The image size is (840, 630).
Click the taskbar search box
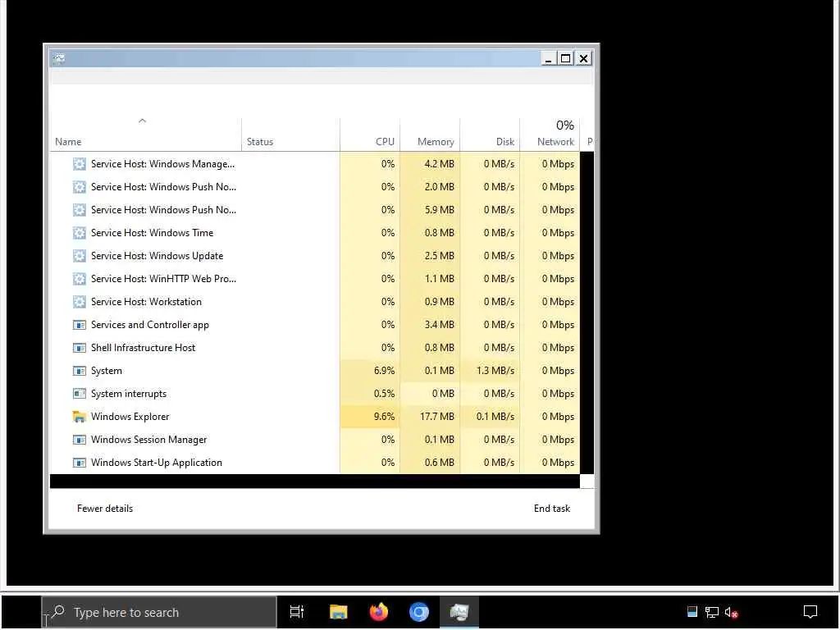[x=159, y=612]
